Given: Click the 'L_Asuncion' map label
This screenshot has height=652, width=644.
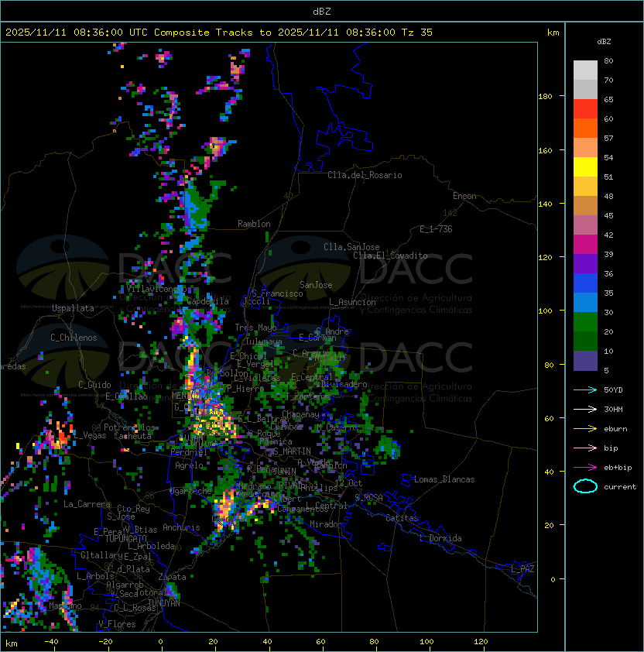Looking at the screenshot, I should [352, 302].
